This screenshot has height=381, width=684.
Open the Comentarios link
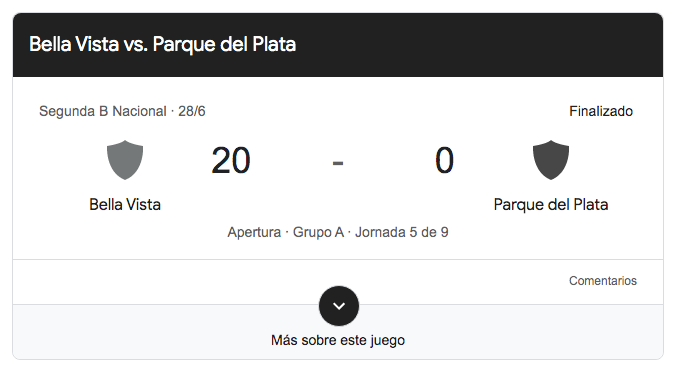coord(602,281)
